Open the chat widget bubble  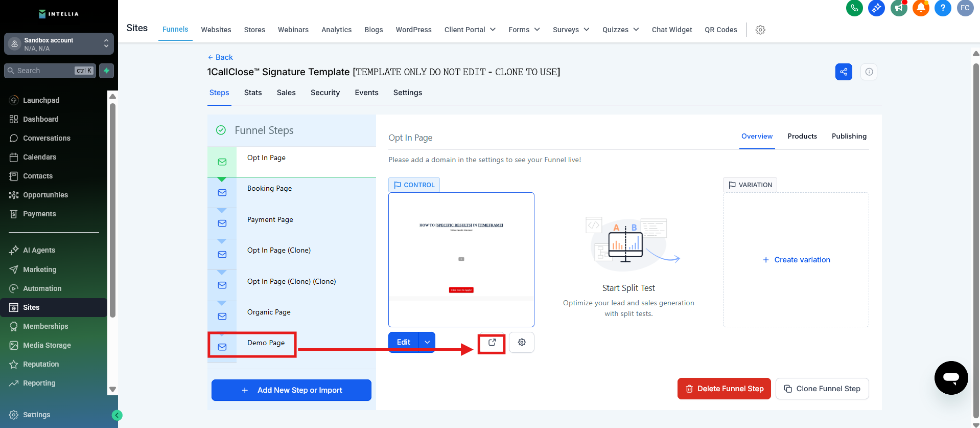pyautogui.click(x=951, y=378)
